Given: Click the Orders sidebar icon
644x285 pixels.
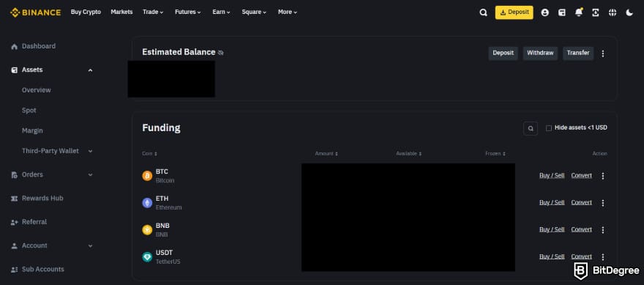Looking at the screenshot, I should point(15,175).
